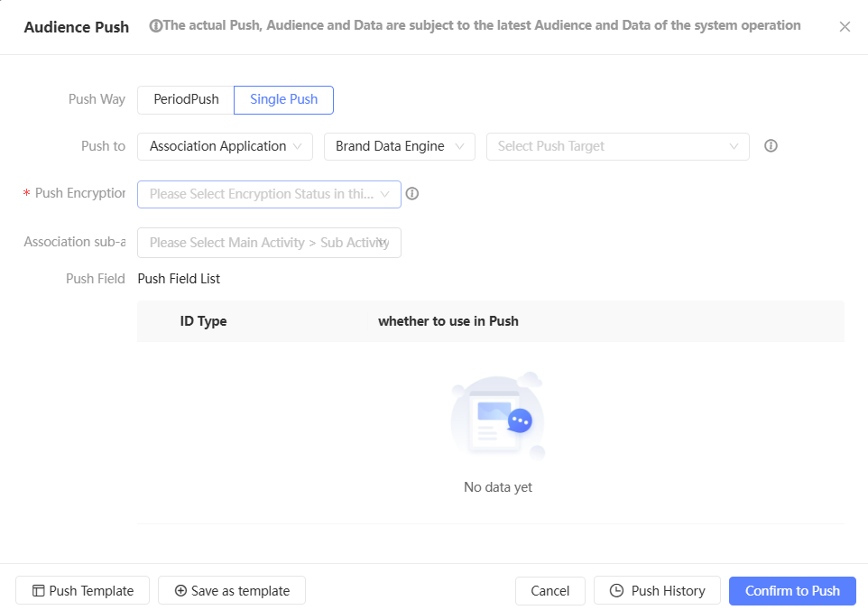Click the Push Template table icon

39,591
